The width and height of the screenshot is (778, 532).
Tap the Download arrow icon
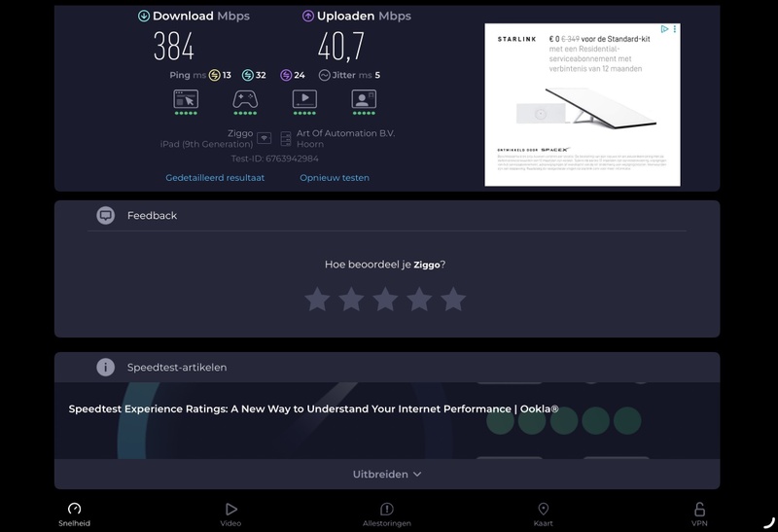[144, 16]
